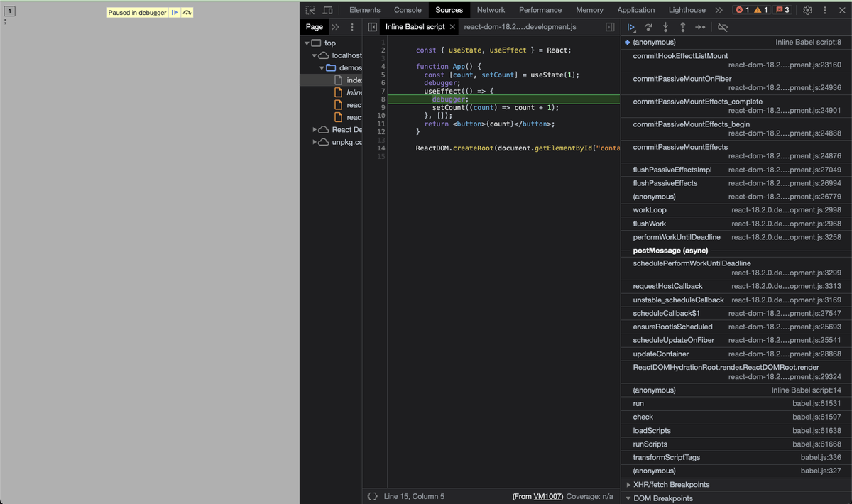Show more DevTools tabs chevron
Screen dimensions: 852x504
[x=719, y=10]
